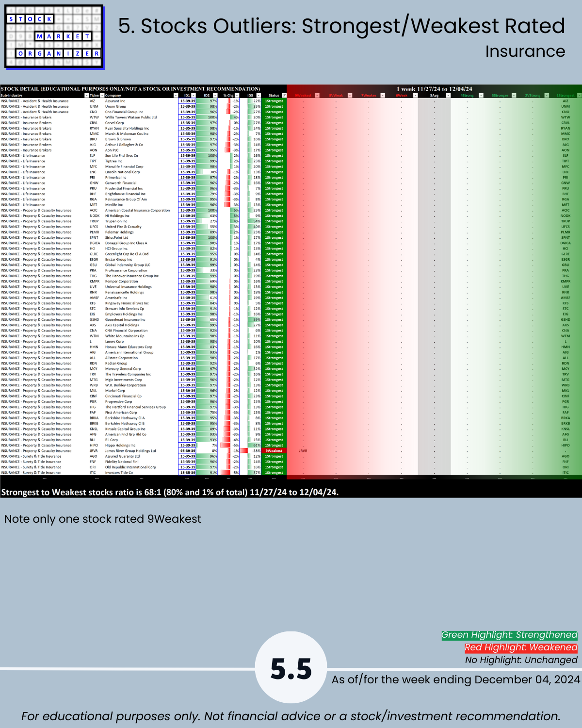Image resolution: width=582 pixels, height=728 pixels.
Task: Open the Status column filter button
Action: pyautogui.click(x=284, y=96)
